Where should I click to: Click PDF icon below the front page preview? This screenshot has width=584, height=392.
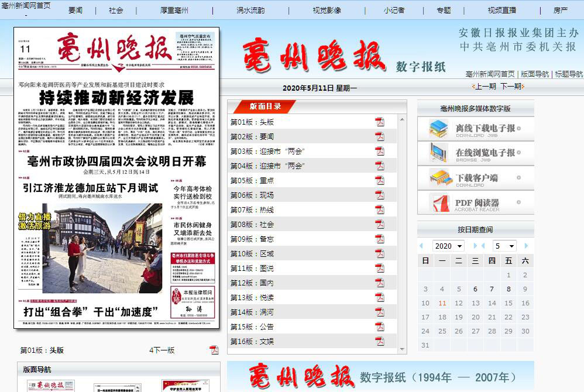coord(214,350)
